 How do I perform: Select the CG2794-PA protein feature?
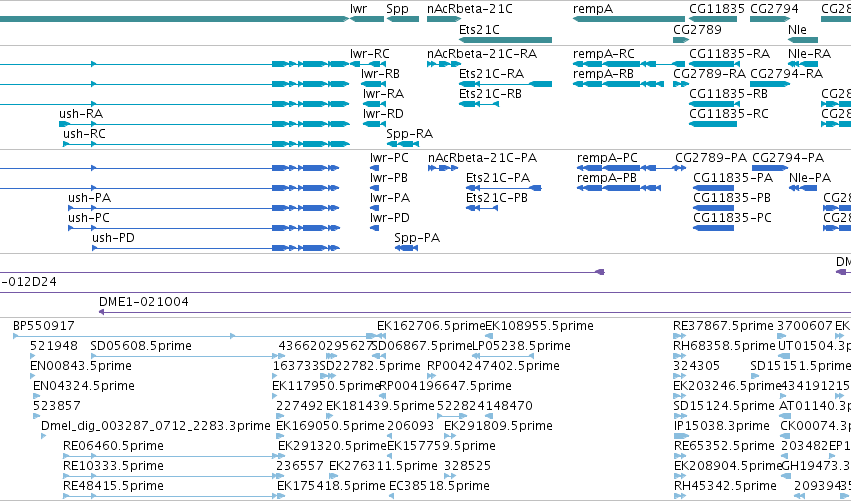[770, 168]
